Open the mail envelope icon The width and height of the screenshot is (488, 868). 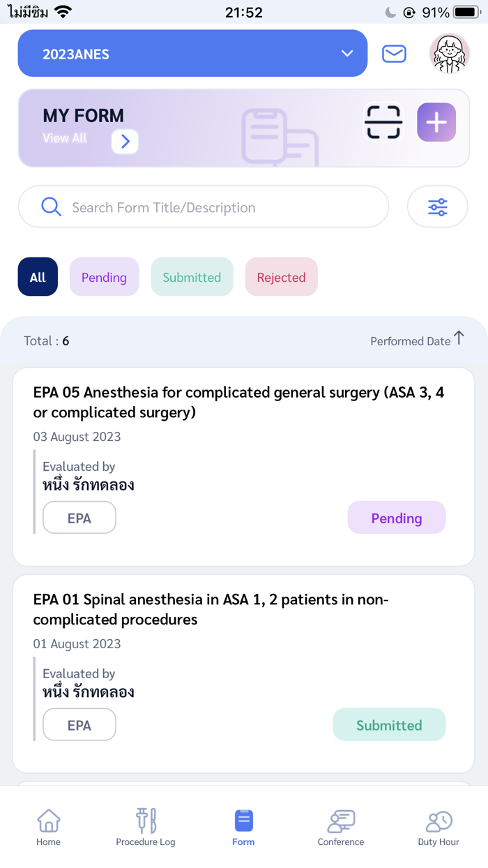tap(394, 54)
